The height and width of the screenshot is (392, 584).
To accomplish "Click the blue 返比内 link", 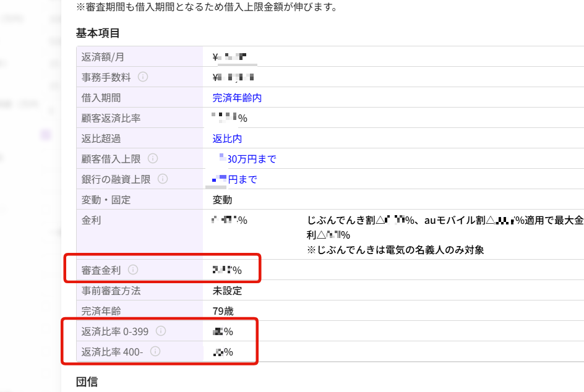I will point(227,138).
